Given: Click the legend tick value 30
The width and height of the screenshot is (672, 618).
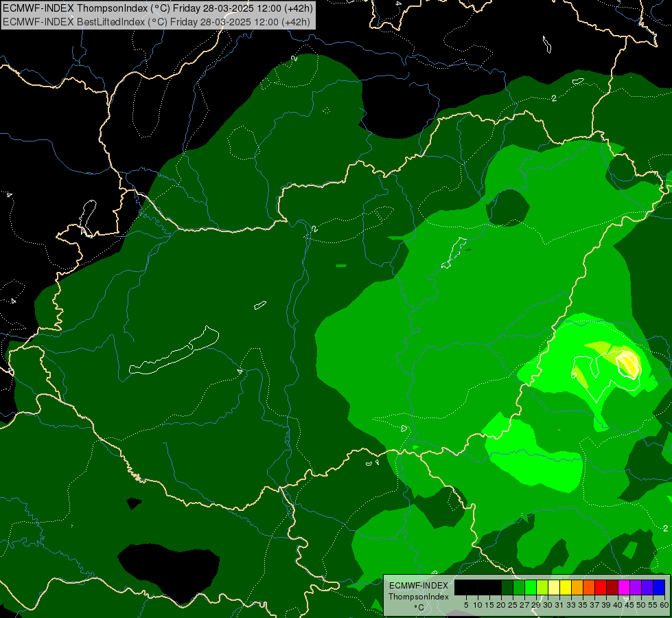Looking at the screenshot, I should (547, 605).
